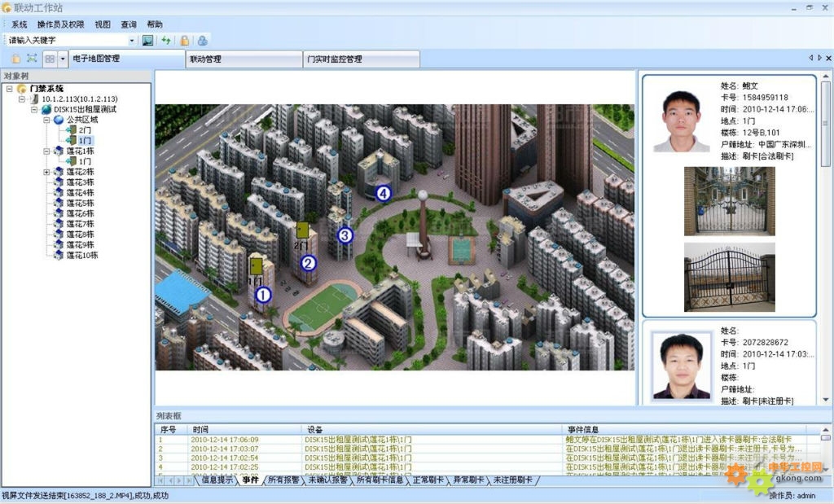
Task: Click the 设备 column header
Action: (x=315, y=429)
